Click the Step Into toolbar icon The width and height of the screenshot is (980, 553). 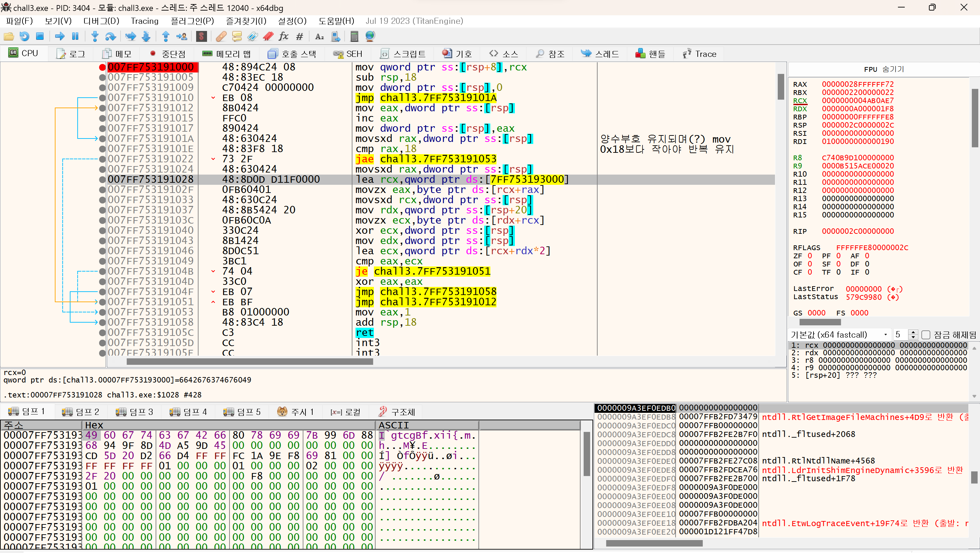pos(95,36)
